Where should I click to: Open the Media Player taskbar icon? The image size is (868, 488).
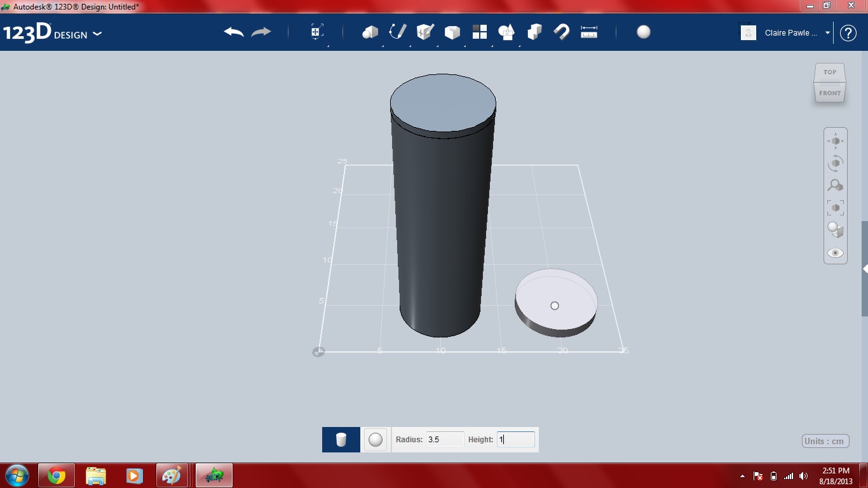(x=134, y=475)
